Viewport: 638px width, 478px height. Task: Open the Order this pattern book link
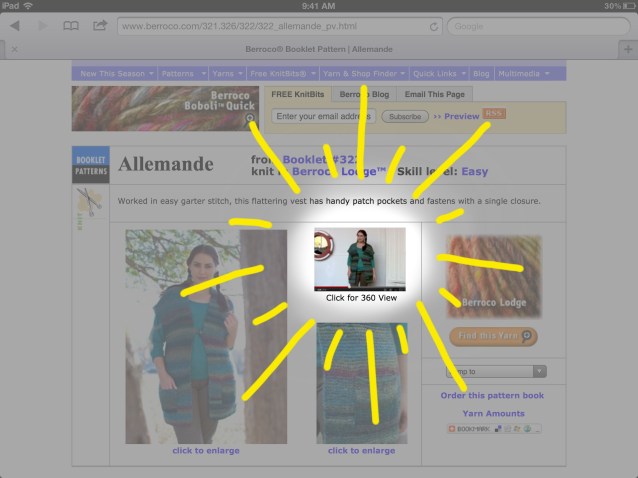pos(492,396)
